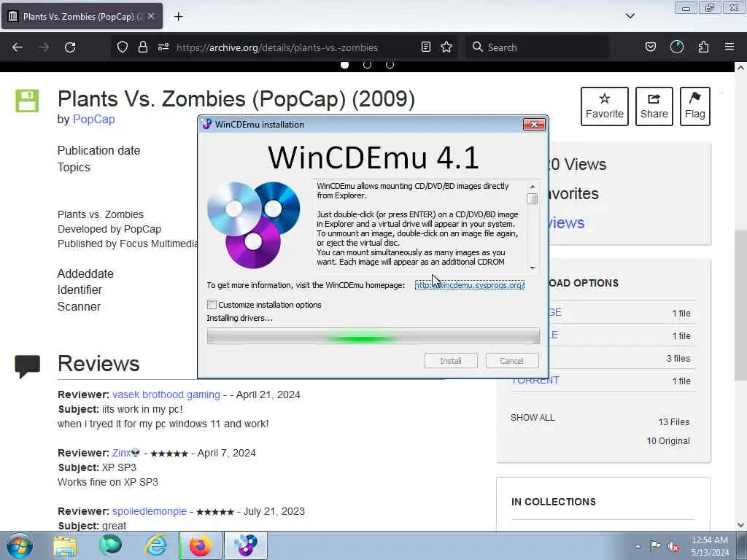Open the Action Center flag icon
Screen dimensions: 747x560
656,545
